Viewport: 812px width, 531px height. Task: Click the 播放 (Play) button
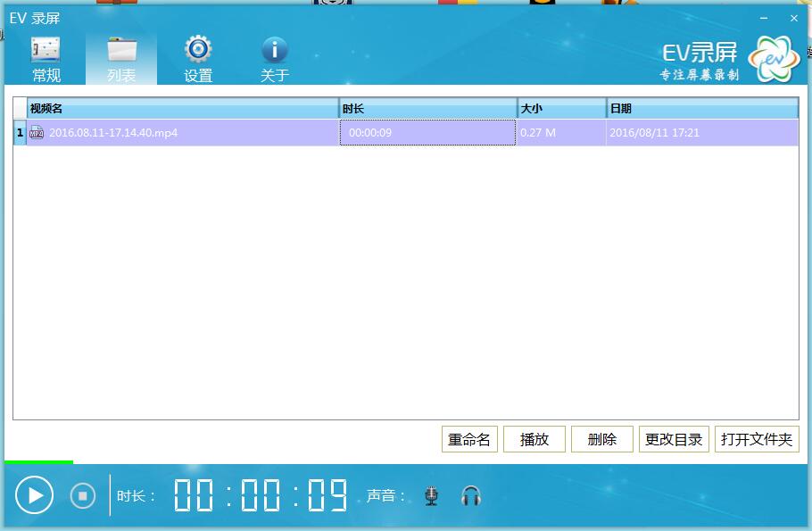click(534, 439)
